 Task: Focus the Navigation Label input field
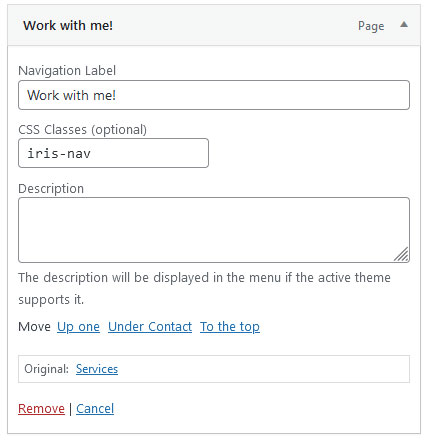[214, 95]
